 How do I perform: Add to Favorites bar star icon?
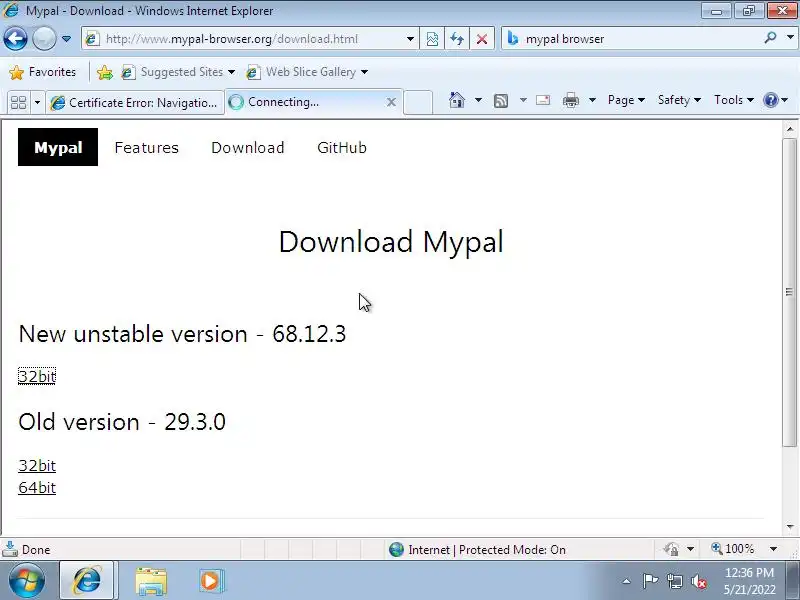click(x=105, y=72)
